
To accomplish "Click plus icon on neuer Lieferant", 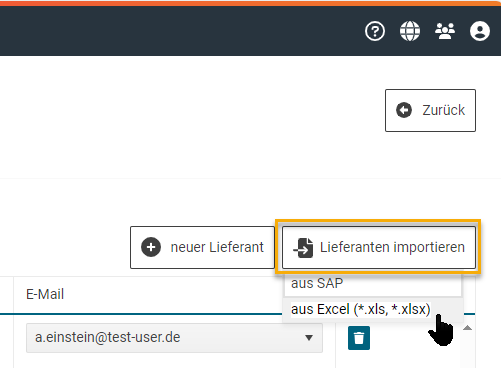I will point(151,247).
